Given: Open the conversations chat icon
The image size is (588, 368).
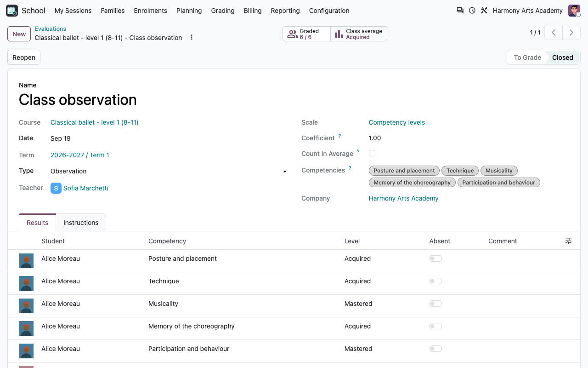Looking at the screenshot, I should (x=460, y=11).
